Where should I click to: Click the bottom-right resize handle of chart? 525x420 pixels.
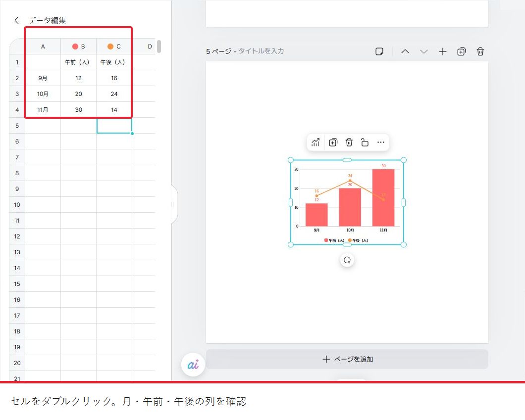tap(404, 245)
